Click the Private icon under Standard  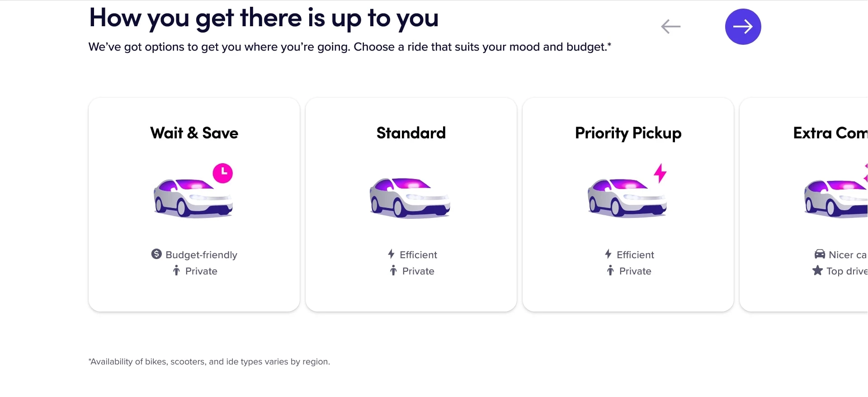(392, 271)
